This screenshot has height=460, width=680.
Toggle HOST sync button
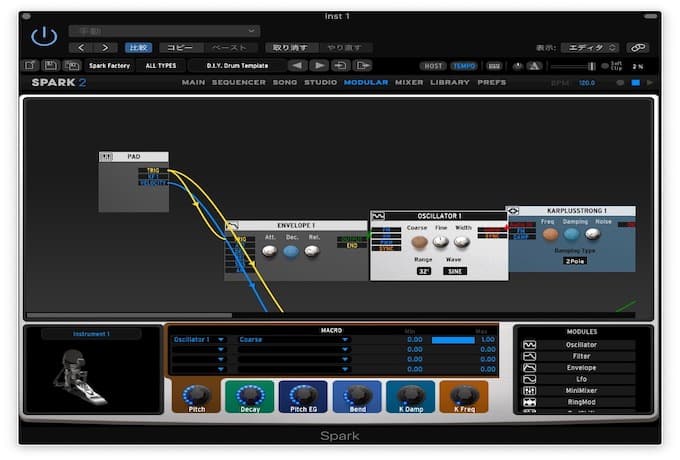click(x=433, y=66)
